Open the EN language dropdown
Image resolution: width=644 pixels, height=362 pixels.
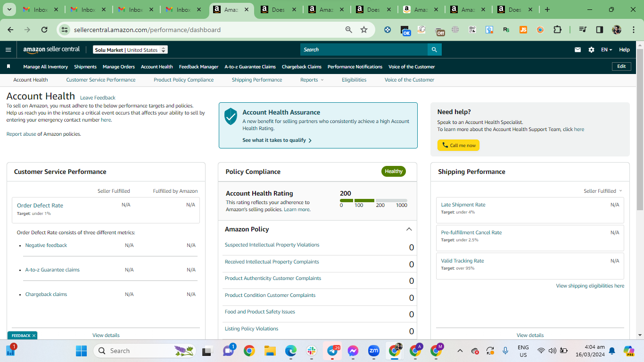(606, 49)
